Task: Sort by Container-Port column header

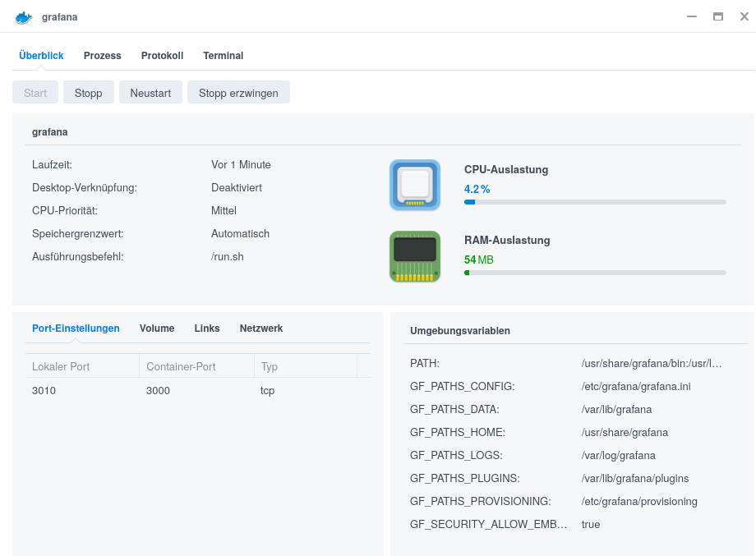Action: coord(196,366)
